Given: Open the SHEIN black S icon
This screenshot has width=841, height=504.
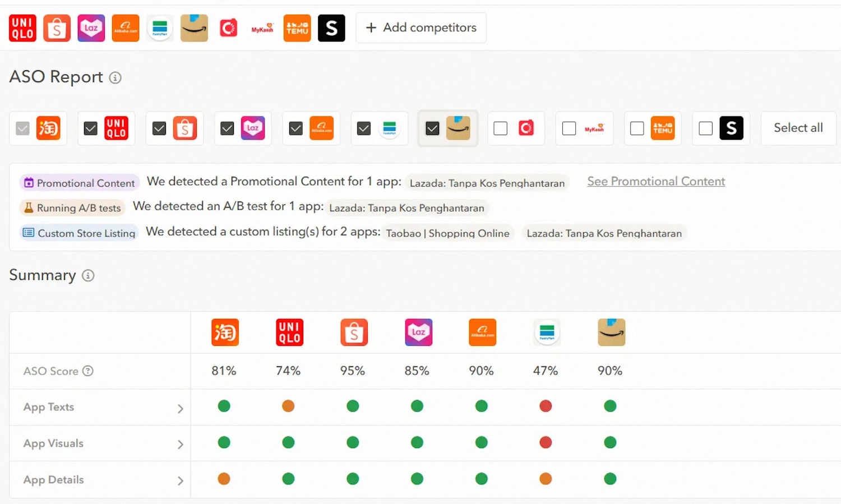Looking at the screenshot, I should (331, 28).
